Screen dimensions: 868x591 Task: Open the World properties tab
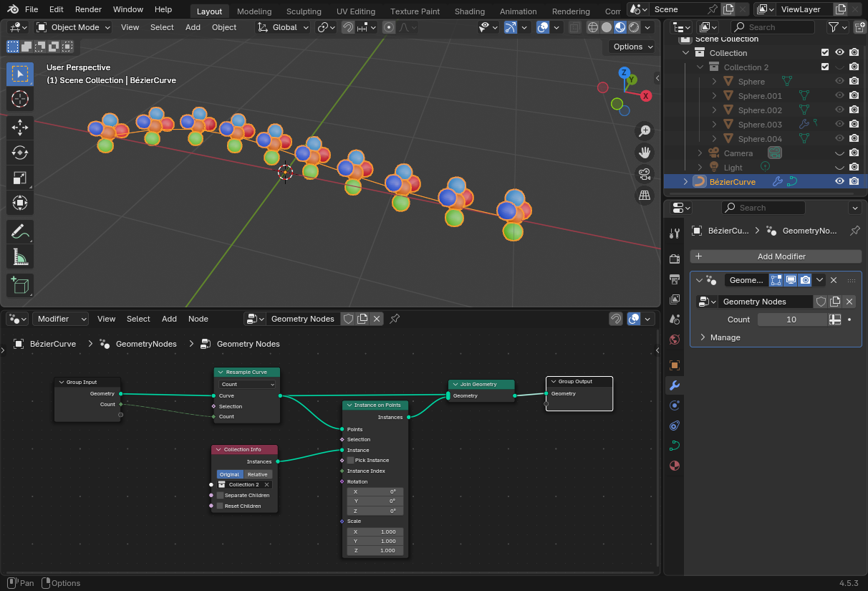click(x=674, y=339)
